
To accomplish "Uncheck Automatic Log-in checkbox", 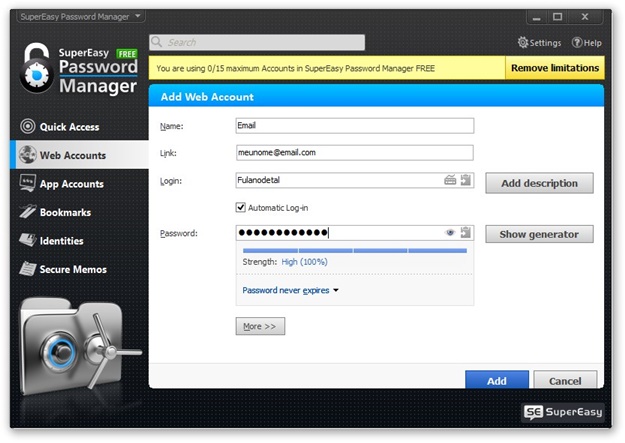I will pos(240,207).
